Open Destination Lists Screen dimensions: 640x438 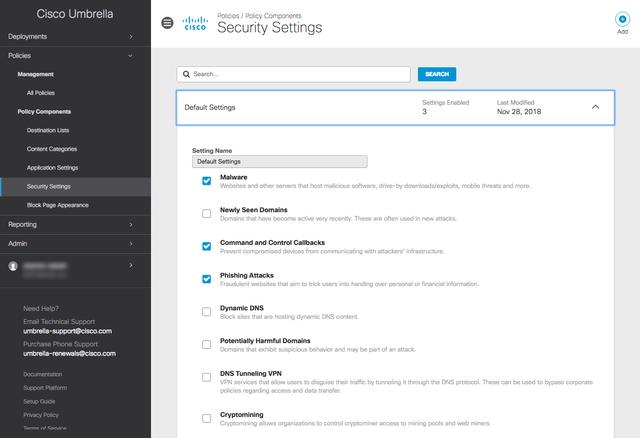(48, 131)
